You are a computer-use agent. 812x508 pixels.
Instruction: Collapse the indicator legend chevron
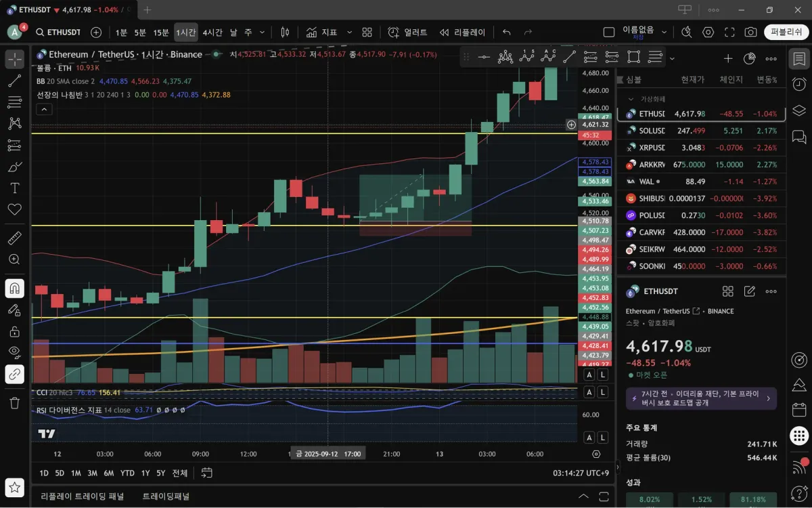(43, 109)
